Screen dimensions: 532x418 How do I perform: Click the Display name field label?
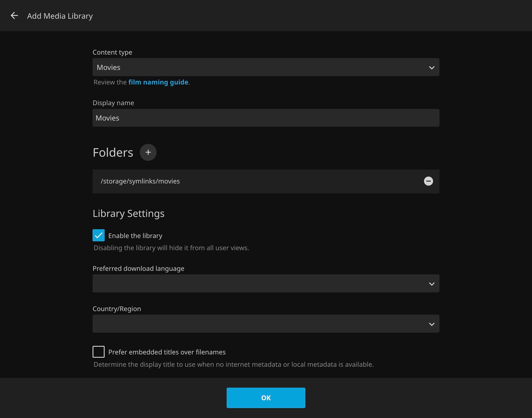113,103
